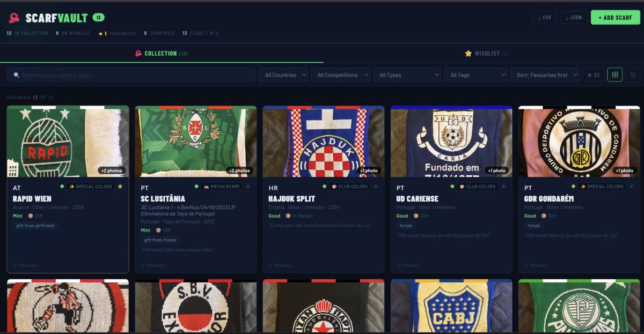The height and width of the screenshot is (334, 644).
Task: Click the RAPID WIEN title
Action: point(32,199)
